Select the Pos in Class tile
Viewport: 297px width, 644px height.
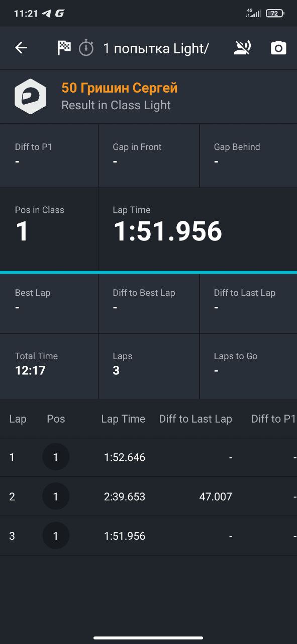[49, 229]
